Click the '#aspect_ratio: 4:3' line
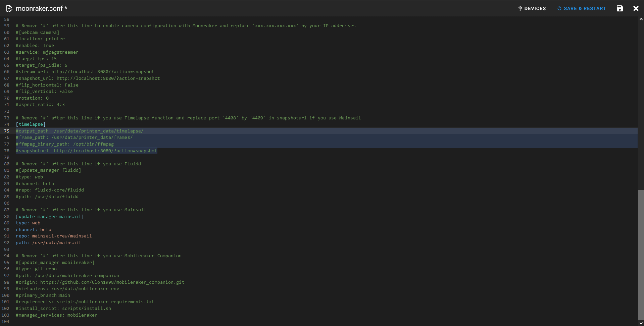Screen dimensions: 644x326 coord(40,105)
